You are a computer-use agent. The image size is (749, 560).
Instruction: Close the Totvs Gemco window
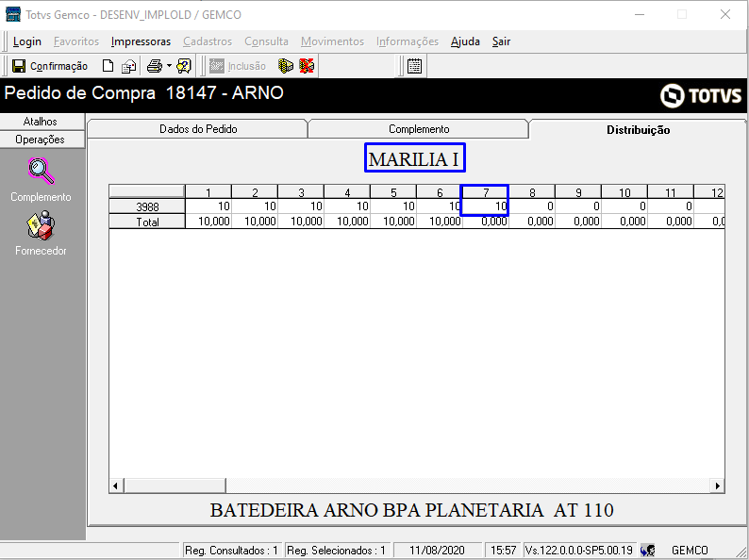tap(725, 14)
